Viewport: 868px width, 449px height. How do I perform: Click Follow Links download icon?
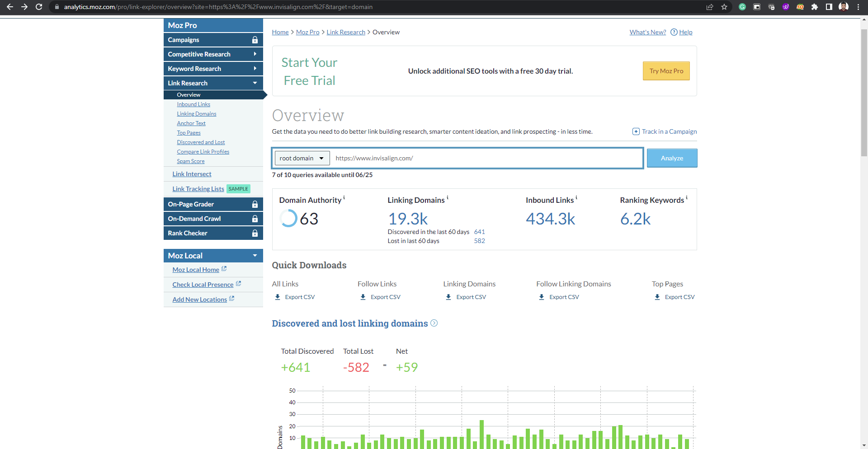[x=363, y=297]
